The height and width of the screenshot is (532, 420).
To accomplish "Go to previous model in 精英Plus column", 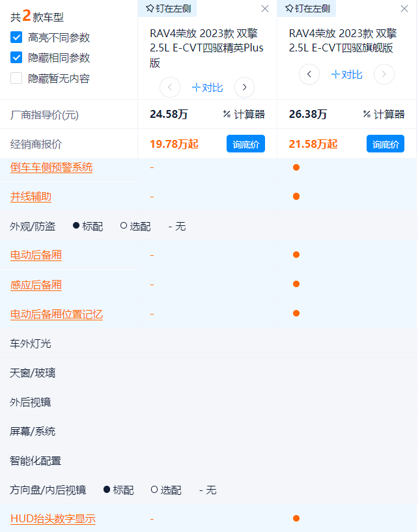I will [x=169, y=87].
